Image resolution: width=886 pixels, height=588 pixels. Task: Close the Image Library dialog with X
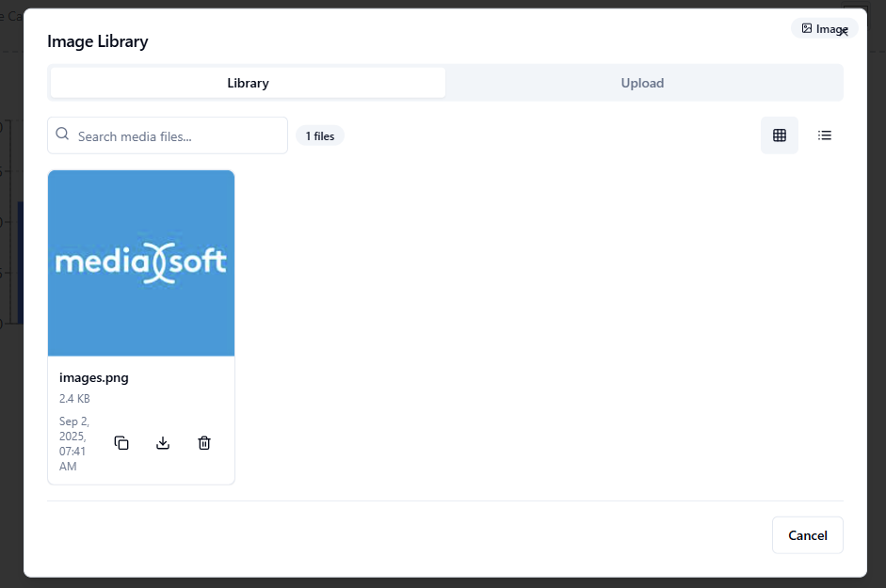tap(845, 33)
